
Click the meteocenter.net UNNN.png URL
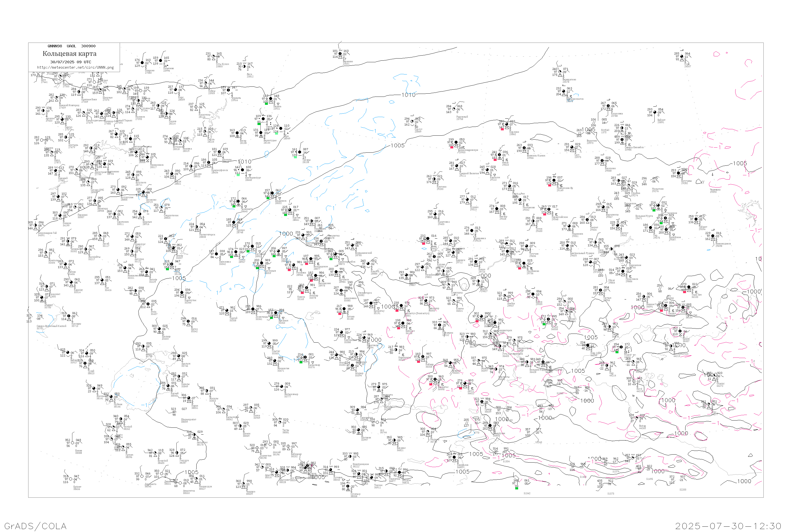click(75, 68)
